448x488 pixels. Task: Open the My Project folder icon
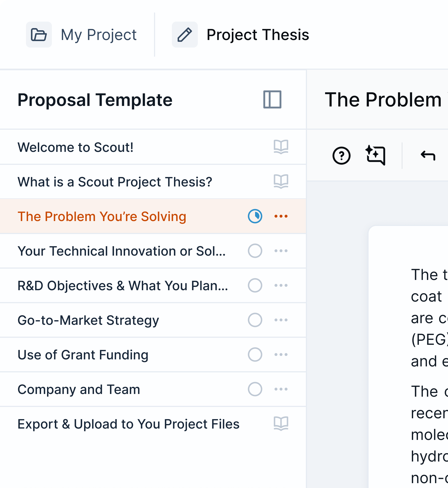point(39,35)
